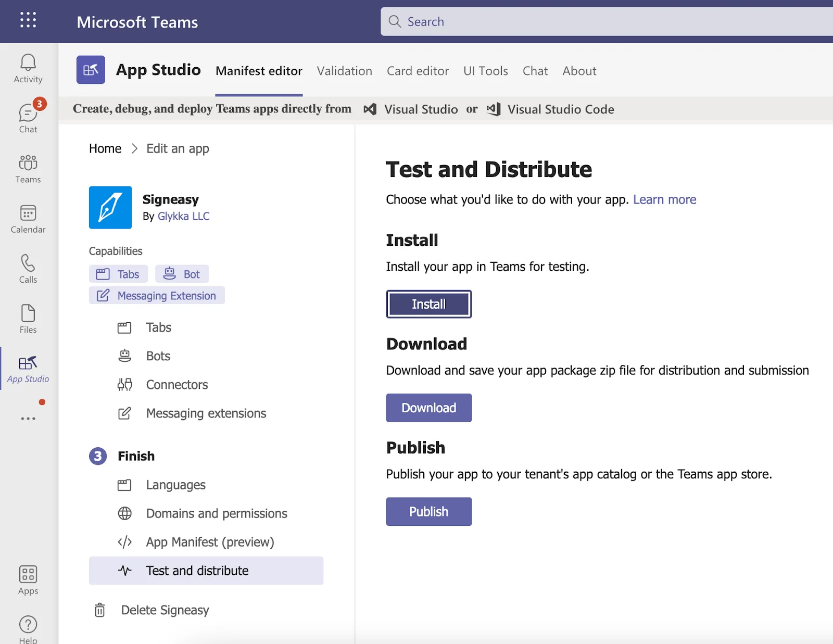Publish the app to the catalog

point(429,512)
